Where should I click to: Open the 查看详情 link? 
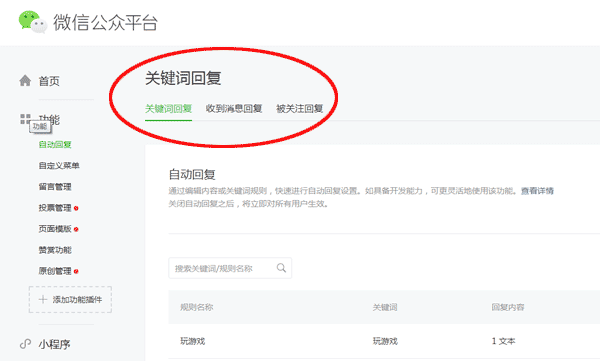point(537,191)
